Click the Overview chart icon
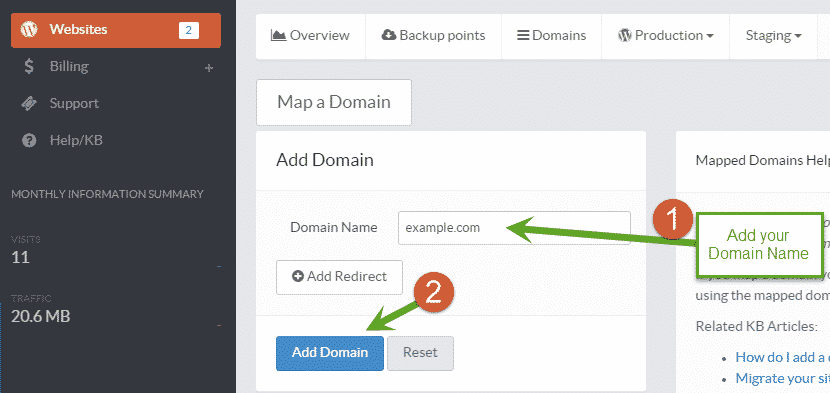The height and width of the screenshot is (393, 830). (x=278, y=35)
